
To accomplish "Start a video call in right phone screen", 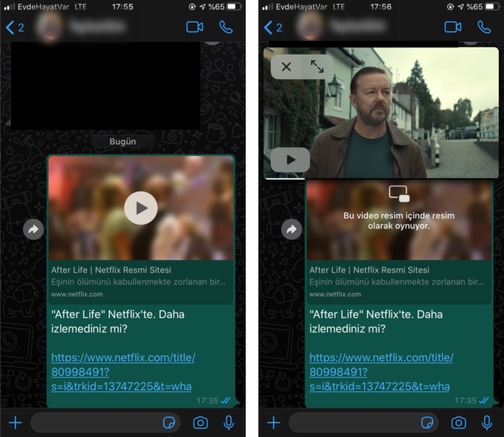I will [x=453, y=28].
